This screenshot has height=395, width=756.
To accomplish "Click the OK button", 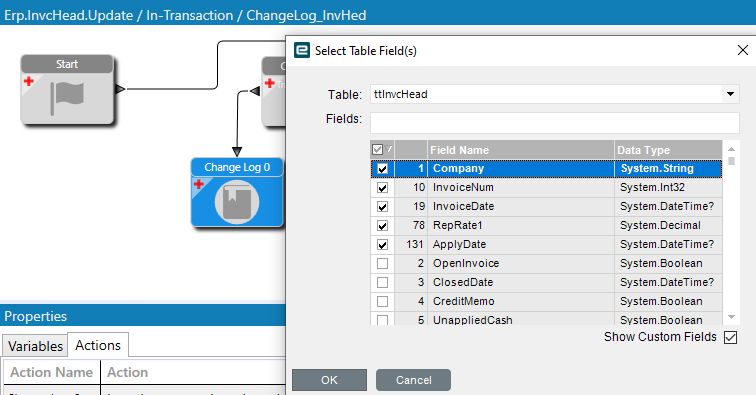I will tap(329, 380).
